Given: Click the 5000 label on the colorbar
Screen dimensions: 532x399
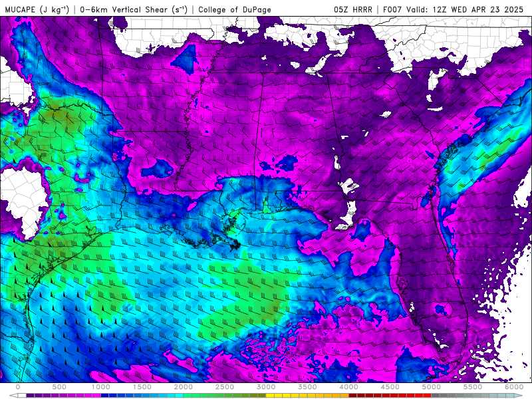Looking at the screenshot, I should (431, 387).
